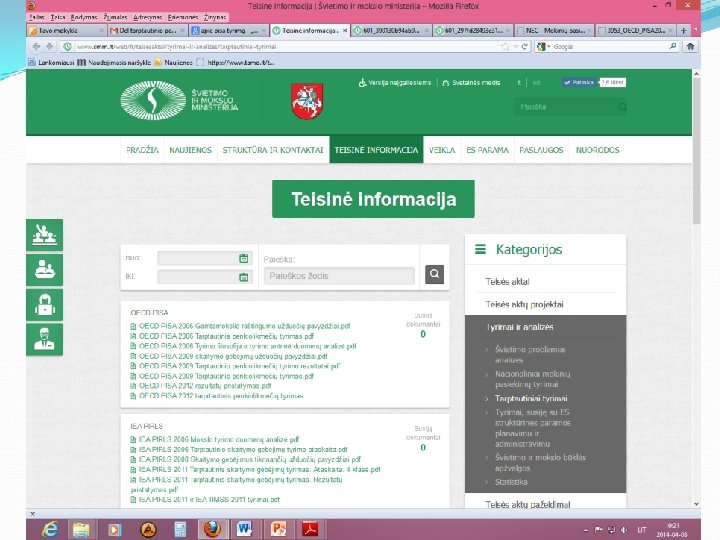Open the Žurnalas menu in Firefox

point(115,17)
